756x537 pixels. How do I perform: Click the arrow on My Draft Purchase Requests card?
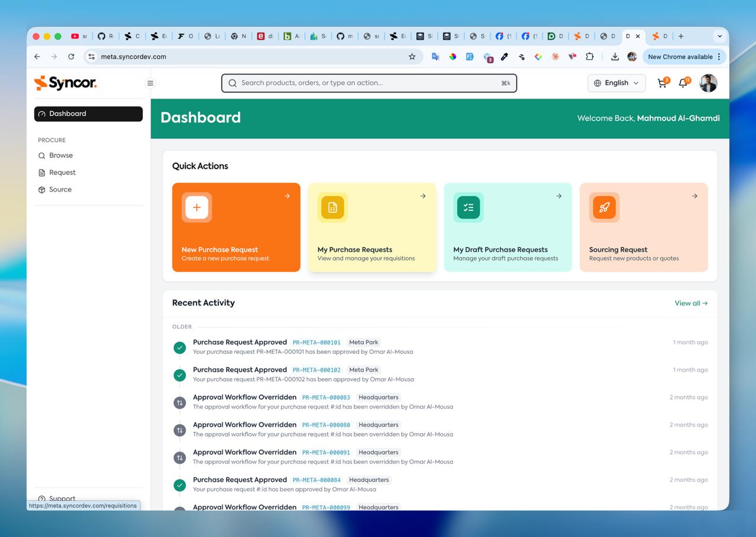click(559, 196)
